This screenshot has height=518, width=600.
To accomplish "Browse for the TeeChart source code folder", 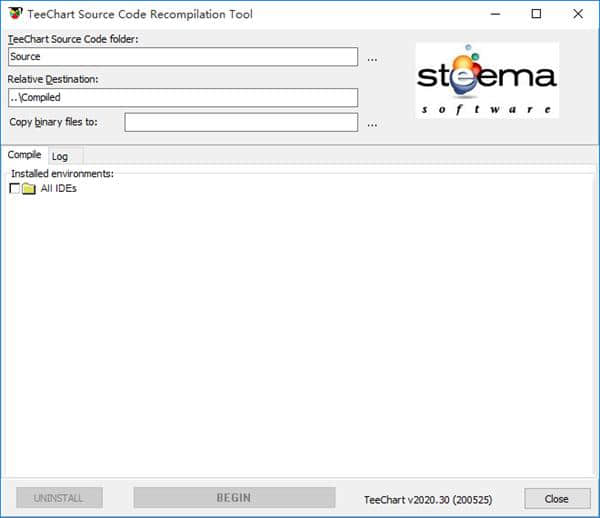I will pyautogui.click(x=372, y=60).
